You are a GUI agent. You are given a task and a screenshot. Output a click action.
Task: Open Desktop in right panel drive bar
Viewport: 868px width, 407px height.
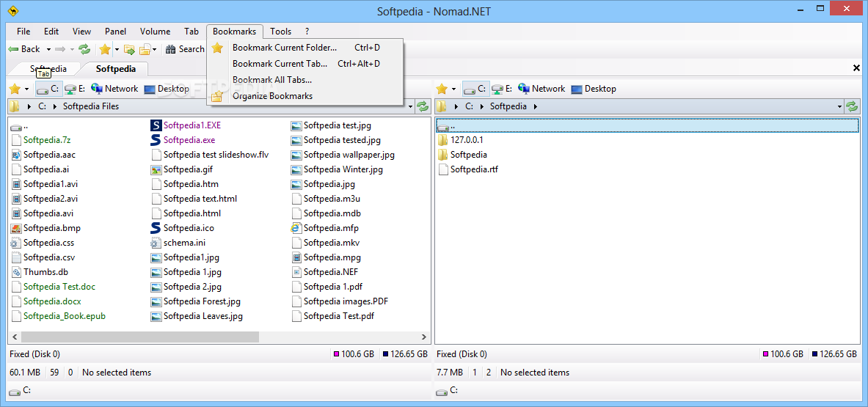(594, 89)
